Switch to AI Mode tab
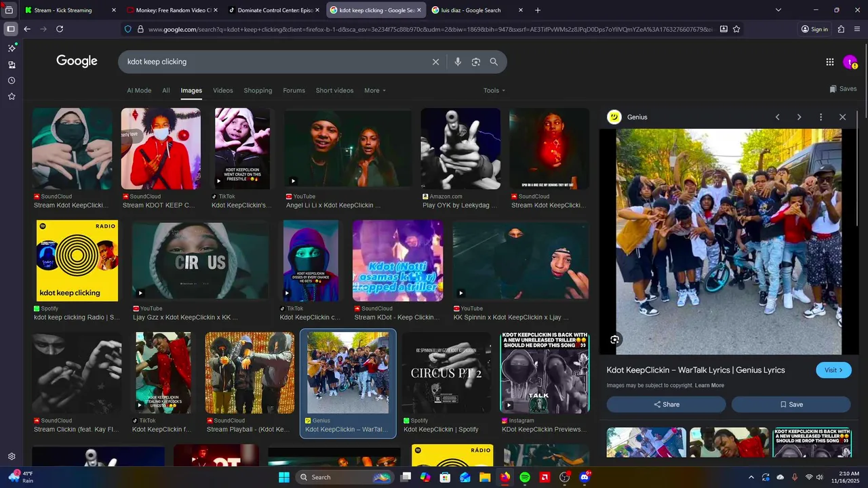Screen dimensions: 868x488 [139, 90]
